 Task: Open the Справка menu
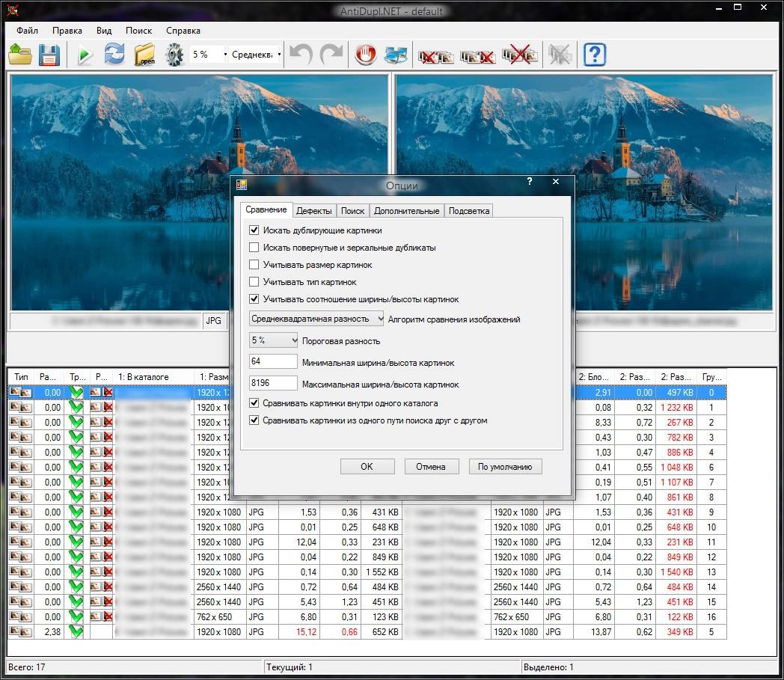click(183, 31)
